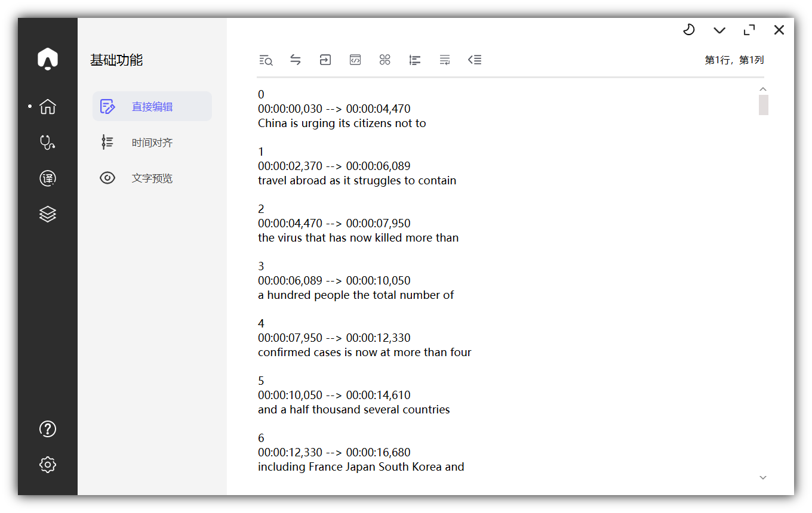Image resolution: width=812 pixels, height=513 pixels.
Task: Click the scrollbar down arrow in editor
Action: (x=763, y=477)
